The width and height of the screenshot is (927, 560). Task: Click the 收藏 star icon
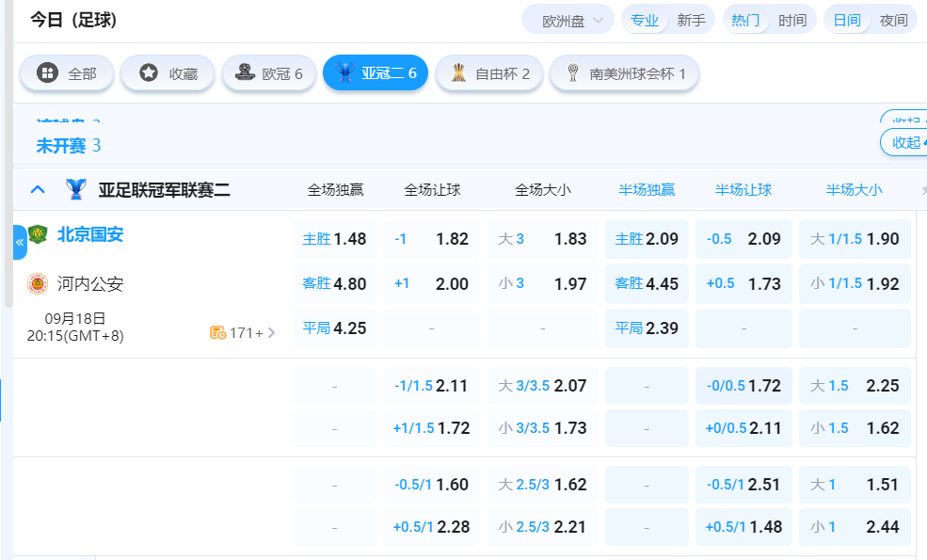coord(146,72)
